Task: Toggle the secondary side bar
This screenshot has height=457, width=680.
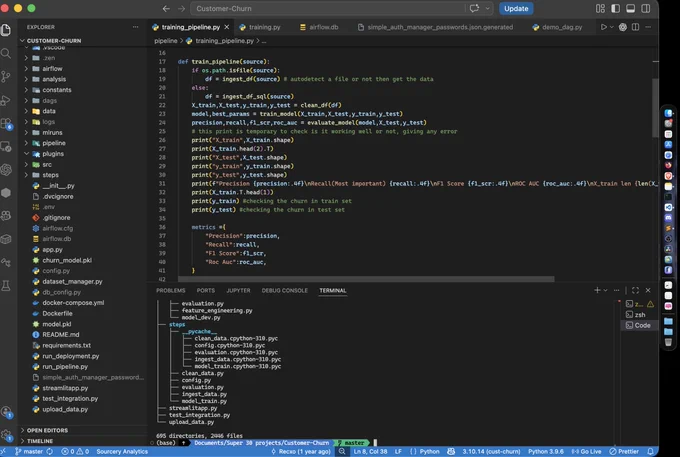Action: point(646,9)
